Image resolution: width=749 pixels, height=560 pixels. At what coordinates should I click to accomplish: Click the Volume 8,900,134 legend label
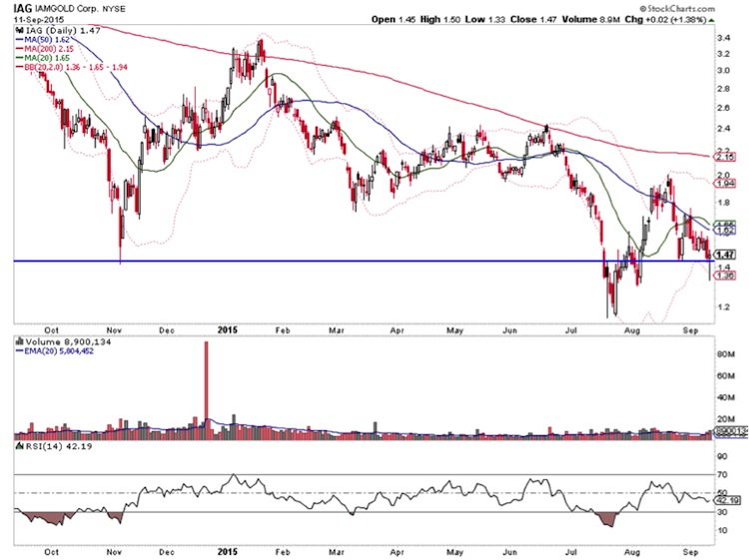[x=68, y=341]
